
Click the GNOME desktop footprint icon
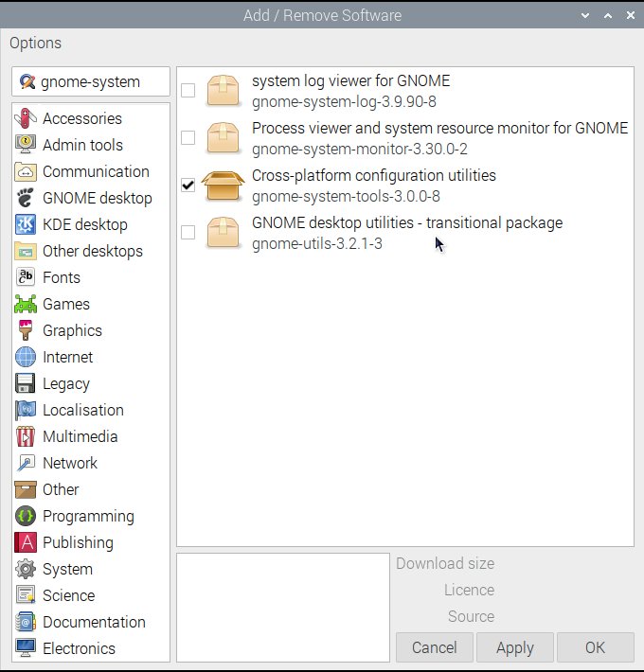tap(26, 198)
